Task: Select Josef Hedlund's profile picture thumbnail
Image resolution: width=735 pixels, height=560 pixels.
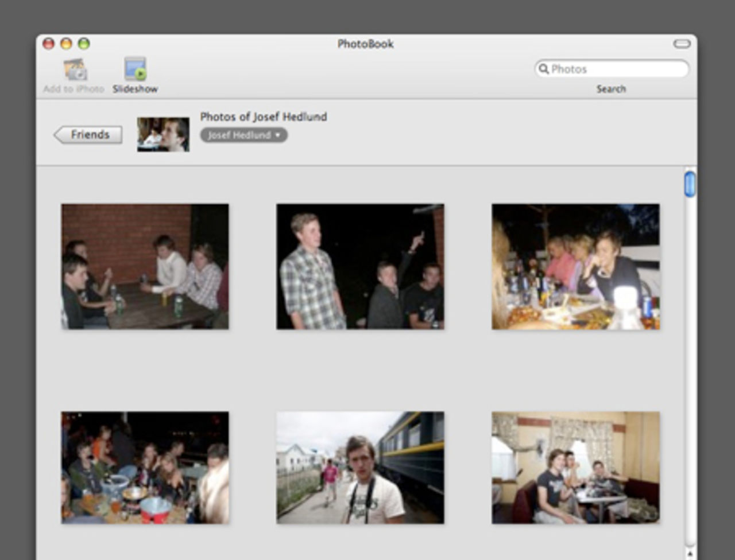Action: tap(163, 135)
